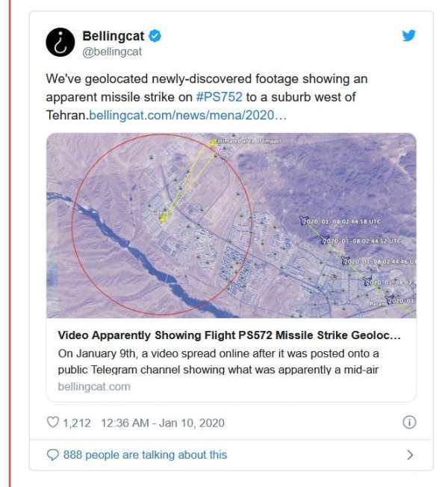Screen dimensions: 448x487
Task: Open the satellite map card image
Action: [x=231, y=226]
